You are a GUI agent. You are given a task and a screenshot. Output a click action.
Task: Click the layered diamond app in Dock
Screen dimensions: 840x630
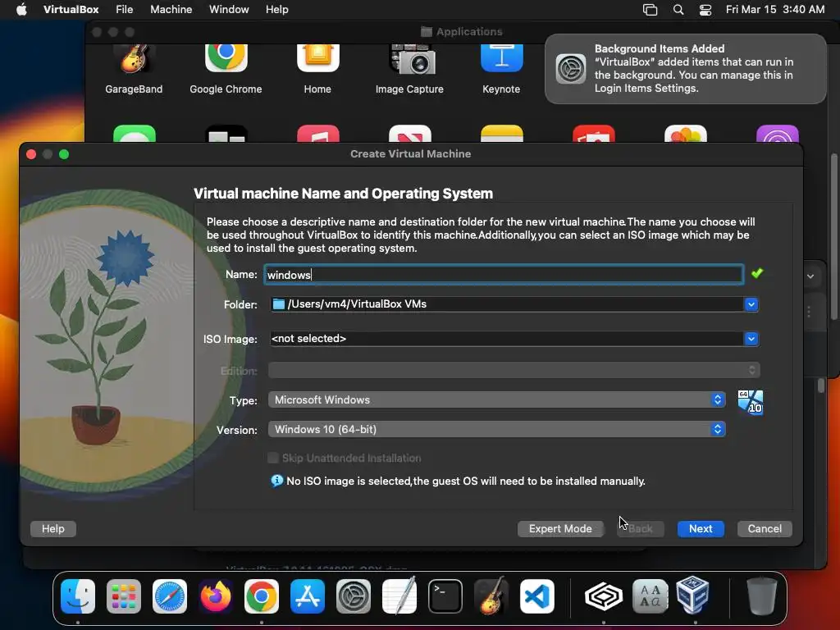tap(604, 596)
